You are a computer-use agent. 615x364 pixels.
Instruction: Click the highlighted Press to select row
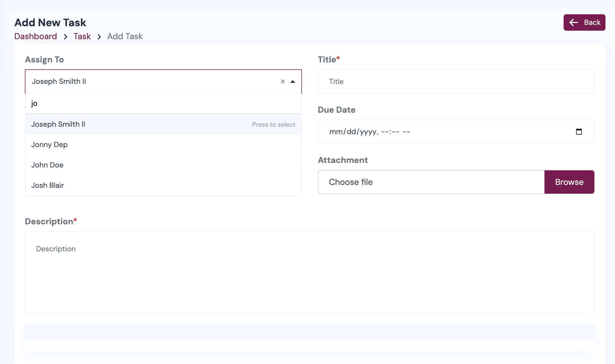(274, 124)
